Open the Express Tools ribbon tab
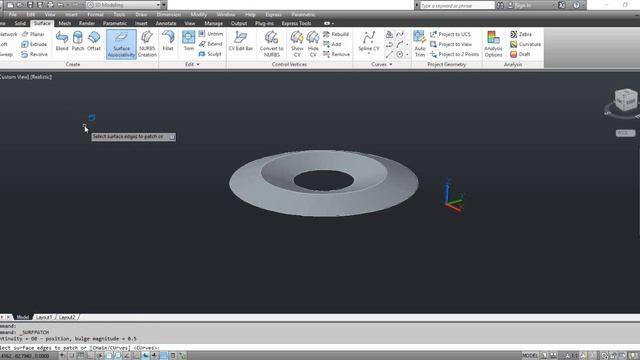Image resolution: width=640 pixels, height=360 pixels. click(x=296, y=23)
